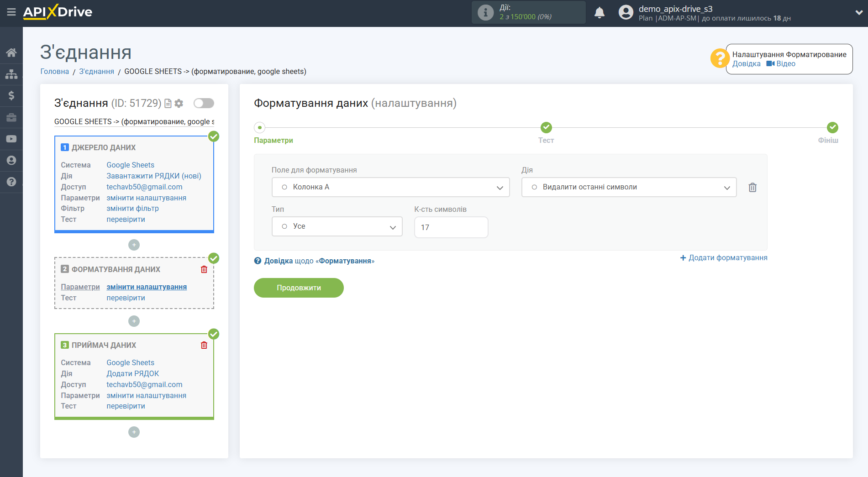Click the Параметри link in formatting block
The width and height of the screenshot is (868, 477).
pyautogui.click(x=80, y=287)
